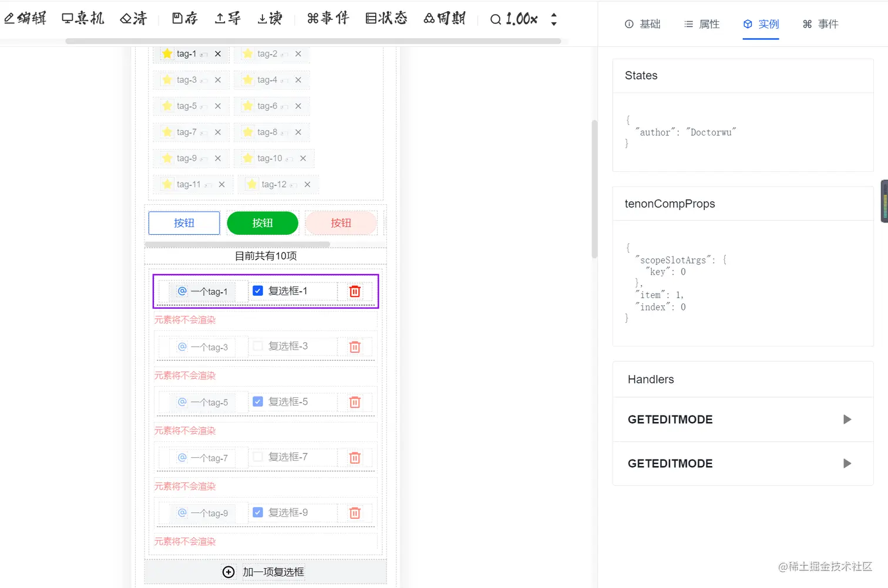
Task: Delete row 复选框-1 with trash icon
Action: pyautogui.click(x=355, y=291)
